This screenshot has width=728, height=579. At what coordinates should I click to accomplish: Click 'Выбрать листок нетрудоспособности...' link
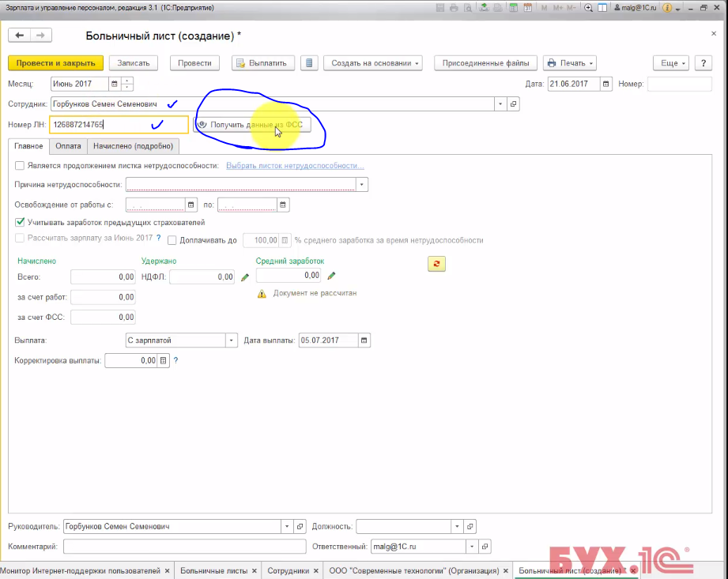pyautogui.click(x=295, y=166)
